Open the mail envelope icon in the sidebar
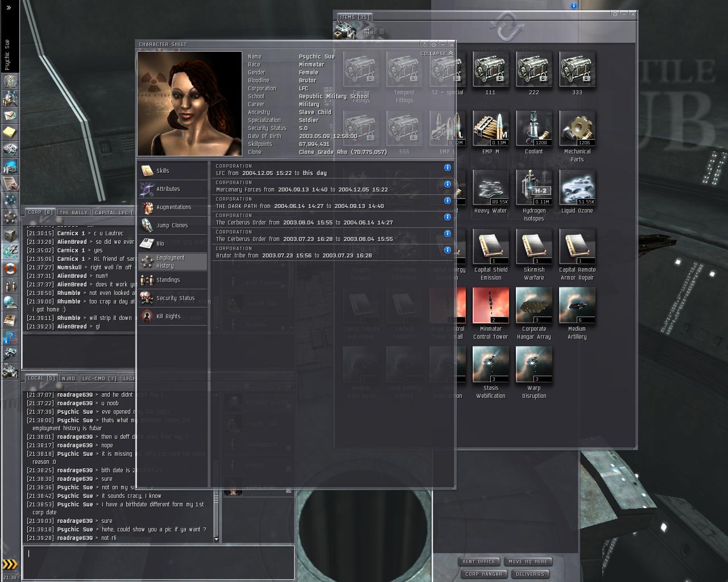 [10, 115]
